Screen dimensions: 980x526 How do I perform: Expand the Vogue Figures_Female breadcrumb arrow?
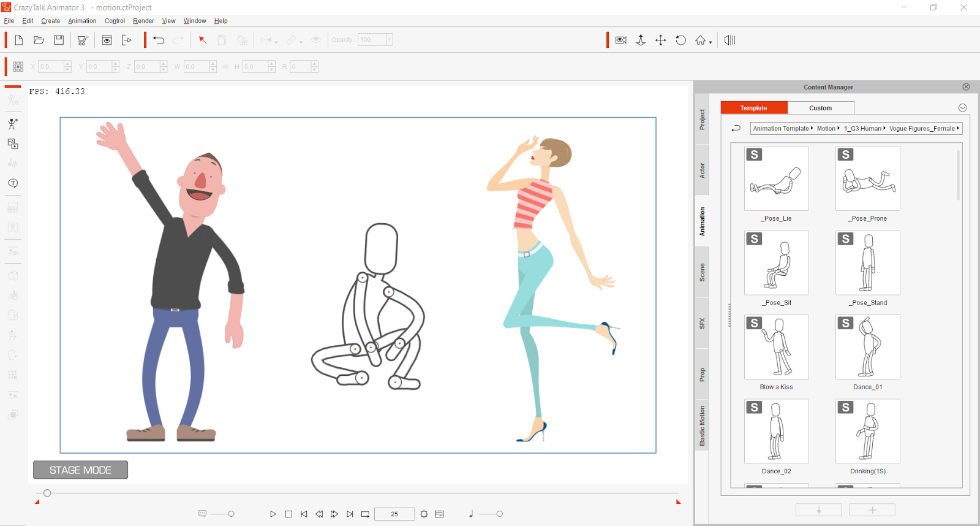point(958,128)
